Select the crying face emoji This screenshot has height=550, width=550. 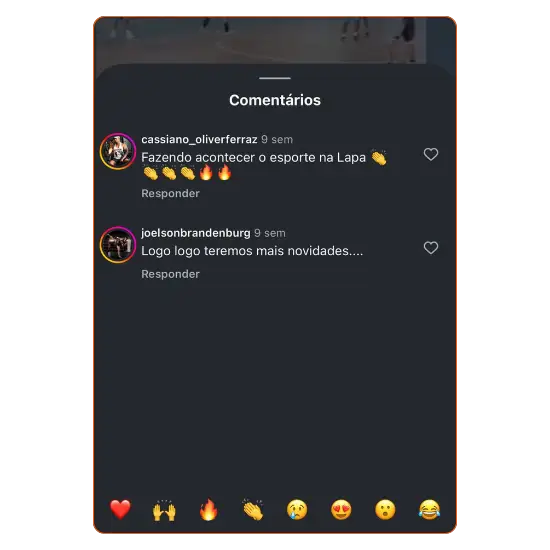(x=297, y=510)
